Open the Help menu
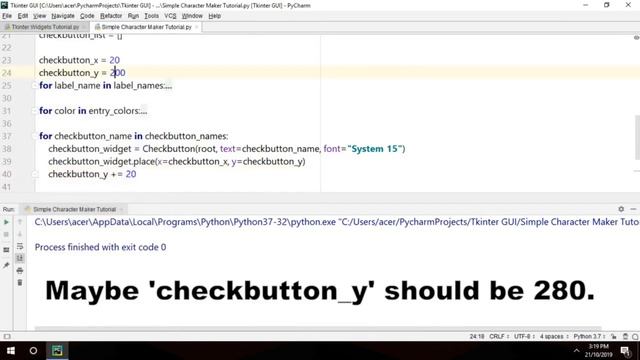Viewport: 640px width, 360px height. tap(214, 16)
